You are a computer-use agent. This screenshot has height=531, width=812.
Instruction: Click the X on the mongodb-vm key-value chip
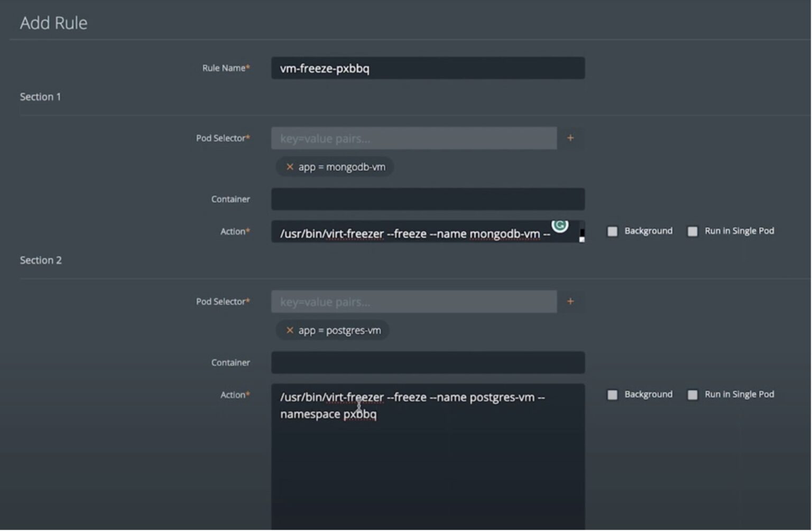point(290,166)
